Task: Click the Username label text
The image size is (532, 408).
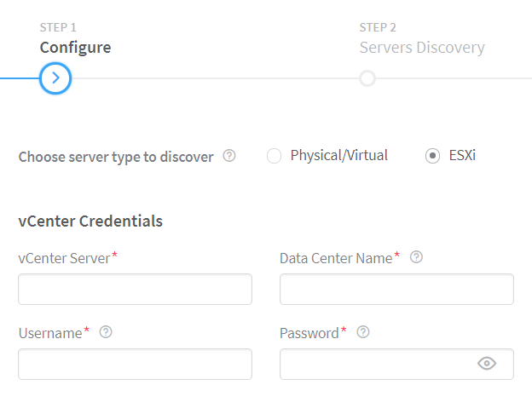Action: click(x=50, y=333)
